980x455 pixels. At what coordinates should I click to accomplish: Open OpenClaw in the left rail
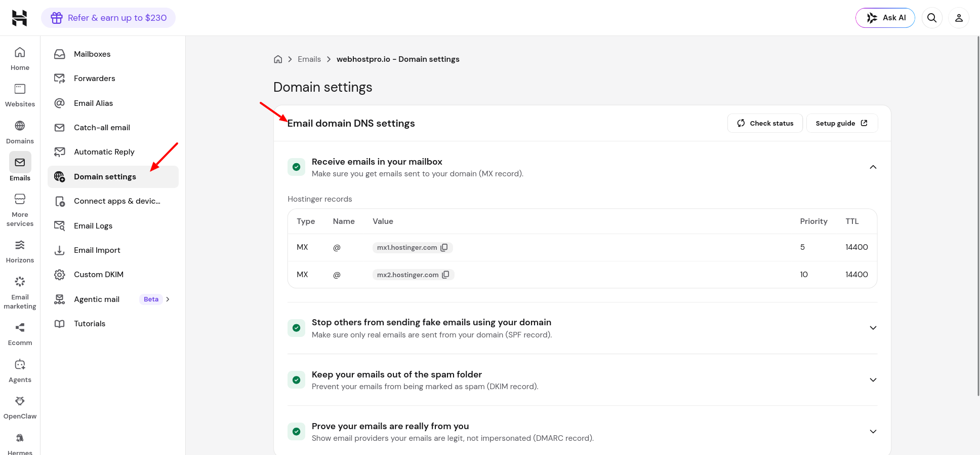click(x=20, y=407)
